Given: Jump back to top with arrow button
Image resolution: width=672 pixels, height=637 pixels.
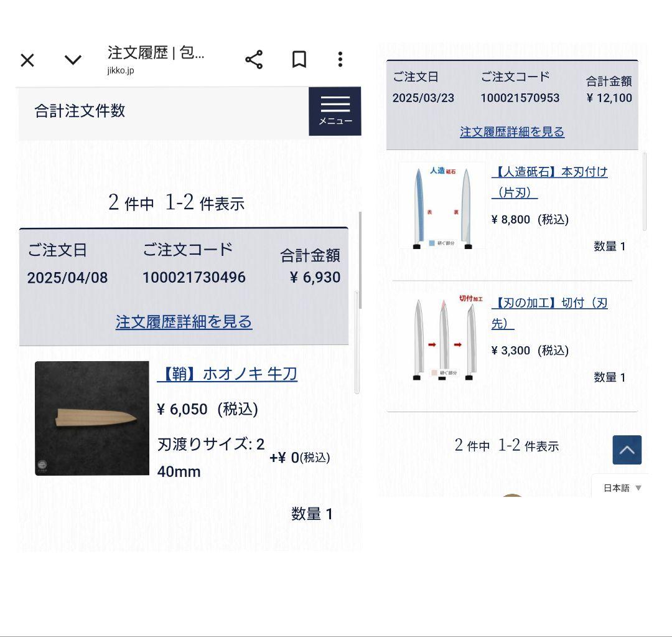Looking at the screenshot, I should pos(627,450).
